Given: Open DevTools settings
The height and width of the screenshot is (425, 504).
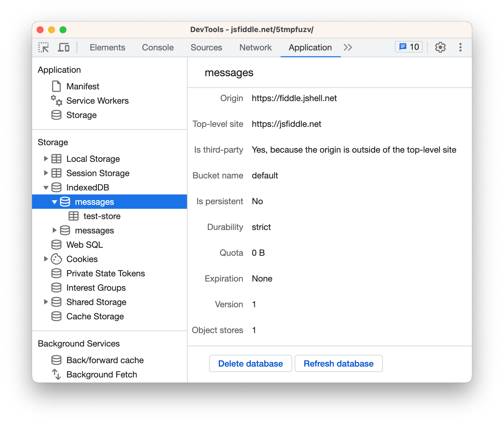Looking at the screenshot, I should 440,47.
